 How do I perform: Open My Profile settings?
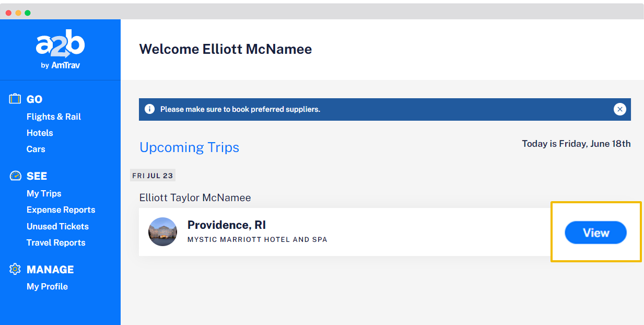click(x=47, y=286)
